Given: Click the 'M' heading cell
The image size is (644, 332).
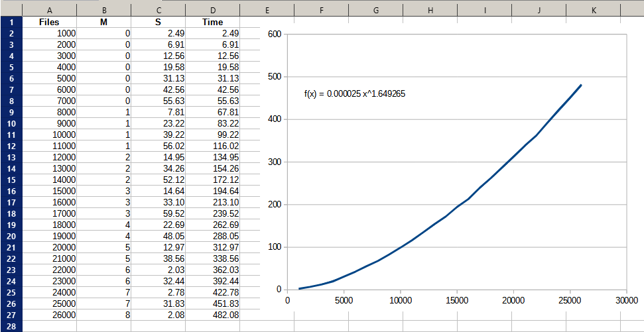Looking at the screenshot, I should point(104,22).
